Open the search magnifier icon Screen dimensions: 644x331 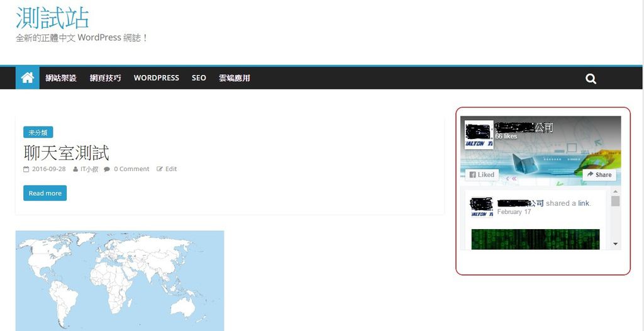pos(591,79)
